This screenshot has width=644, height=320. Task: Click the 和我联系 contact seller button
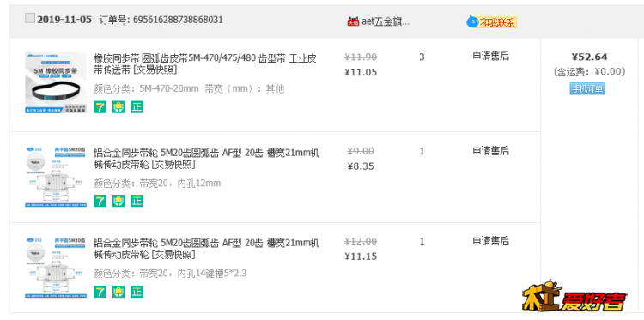coord(497,22)
